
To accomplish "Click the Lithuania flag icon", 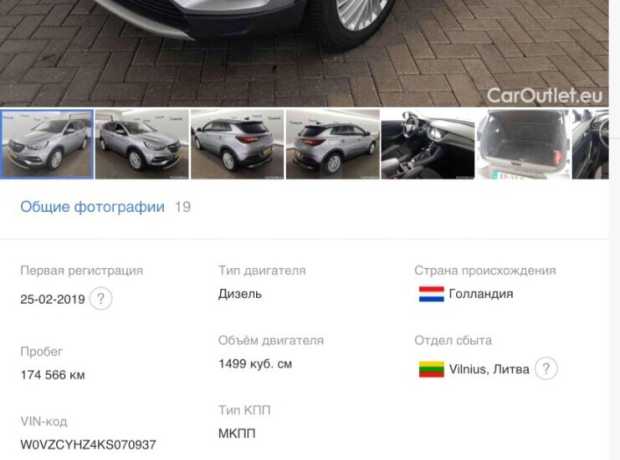I will pyautogui.click(x=431, y=369).
